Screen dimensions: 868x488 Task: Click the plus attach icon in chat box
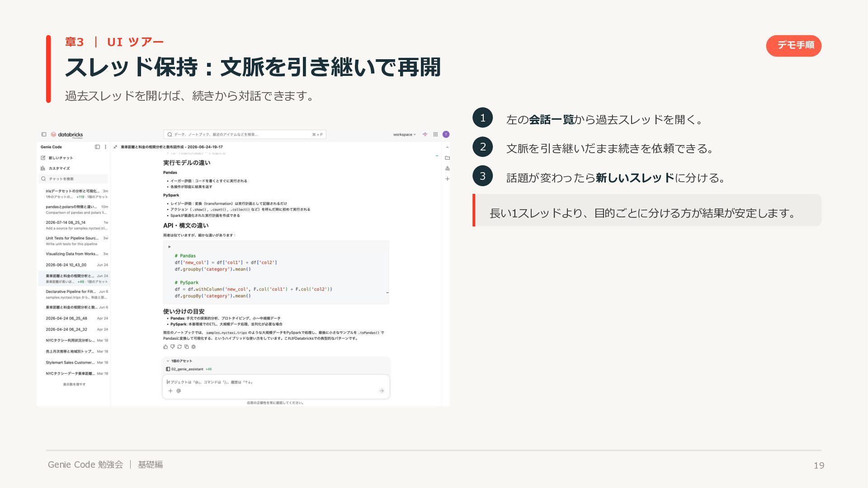170,391
